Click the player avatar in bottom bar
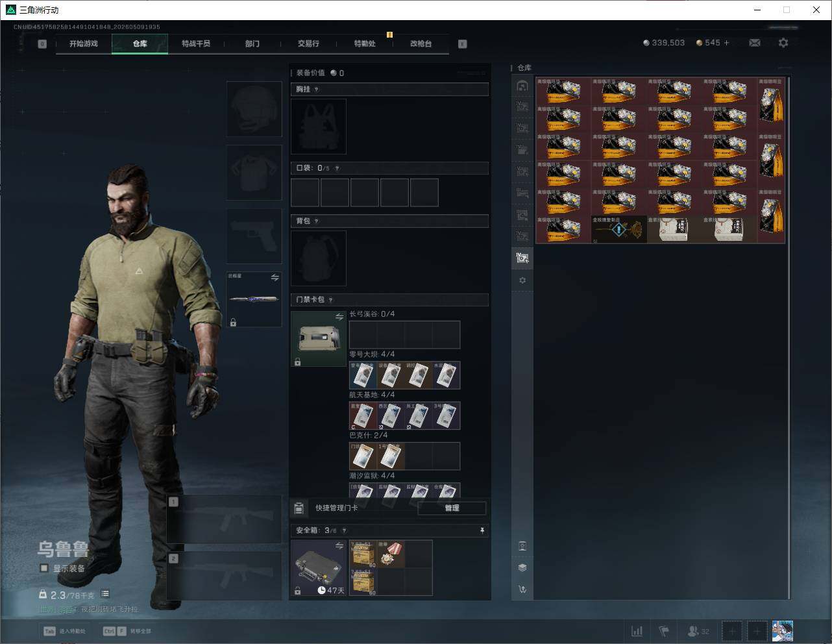832x644 pixels. [x=783, y=631]
